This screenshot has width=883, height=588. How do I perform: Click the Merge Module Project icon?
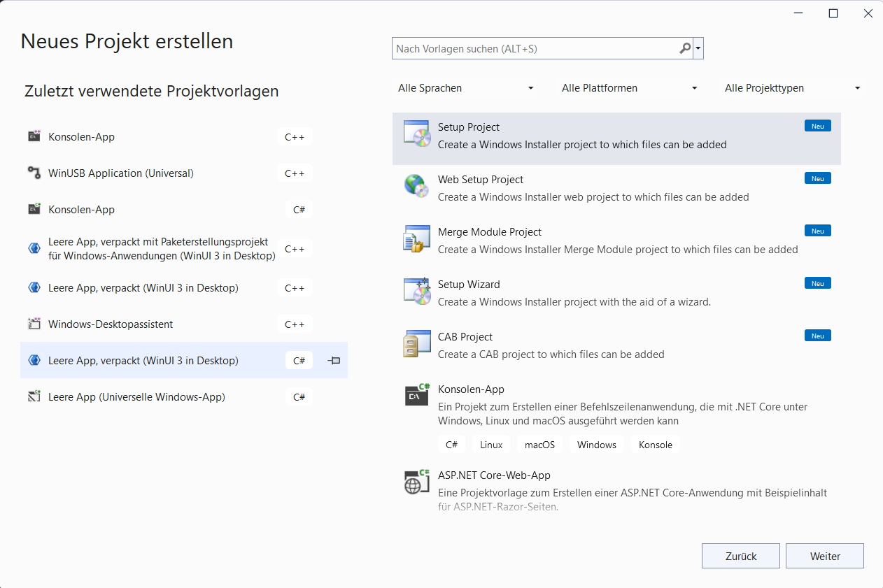click(417, 238)
